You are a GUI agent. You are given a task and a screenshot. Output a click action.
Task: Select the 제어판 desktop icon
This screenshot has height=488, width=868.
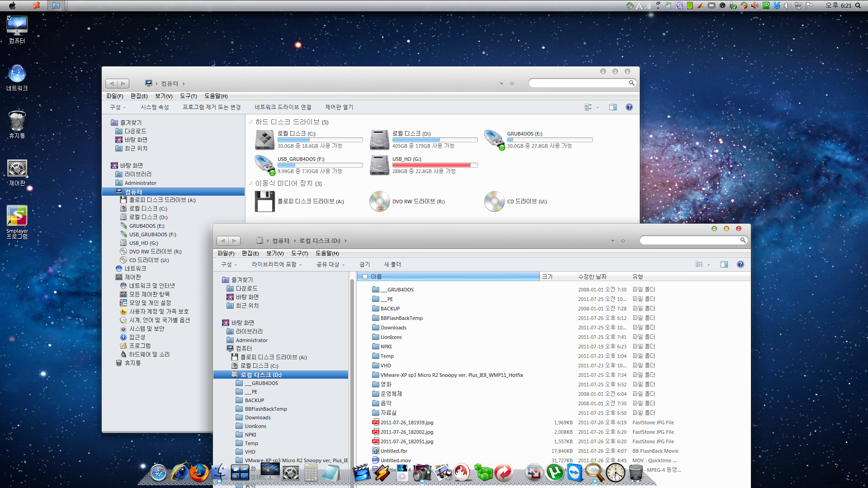pos(17,173)
